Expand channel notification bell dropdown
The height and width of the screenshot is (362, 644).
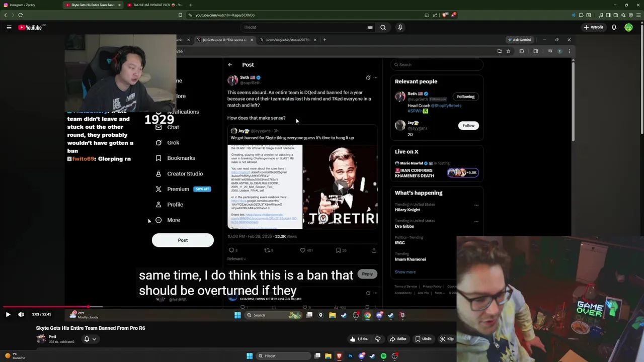(x=90, y=339)
